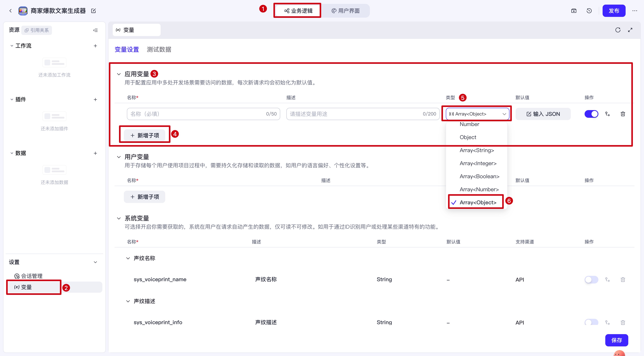
Task: Enable the sys_voiceprint_name toggle
Action: click(x=591, y=279)
